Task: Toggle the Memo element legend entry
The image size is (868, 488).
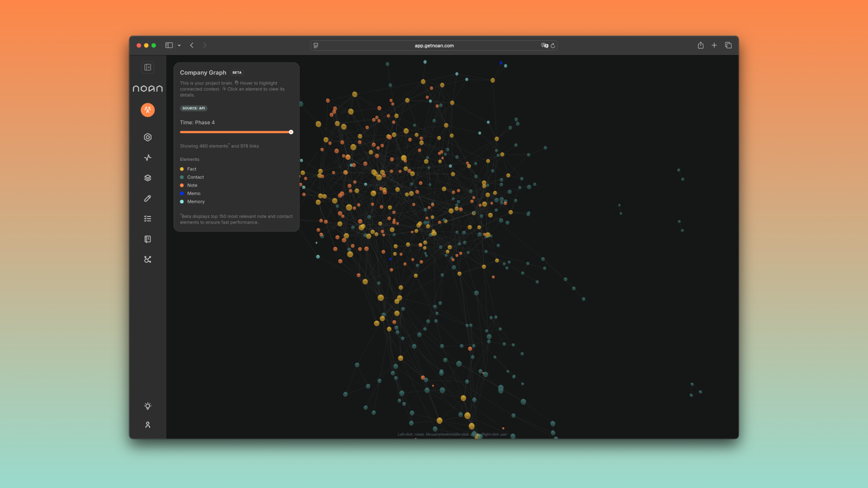Action: (193, 193)
